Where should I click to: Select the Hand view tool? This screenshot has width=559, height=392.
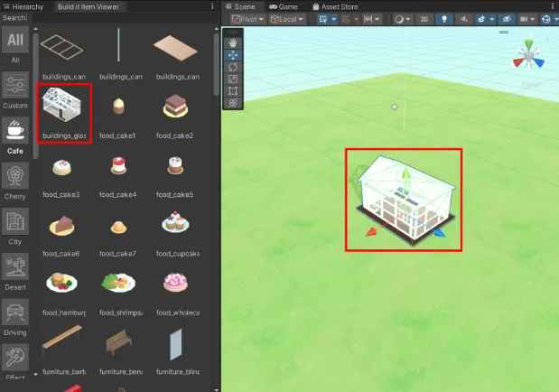[x=233, y=43]
